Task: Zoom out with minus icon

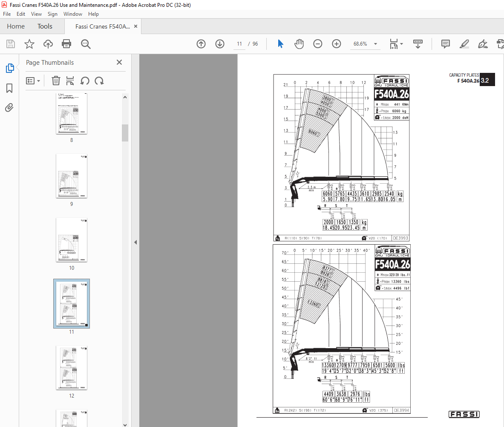Action: (x=317, y=44)
